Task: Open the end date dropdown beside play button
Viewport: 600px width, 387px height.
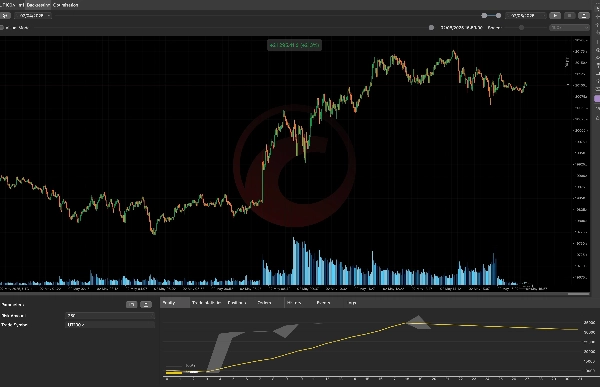Action: click(x=525, y=16)
